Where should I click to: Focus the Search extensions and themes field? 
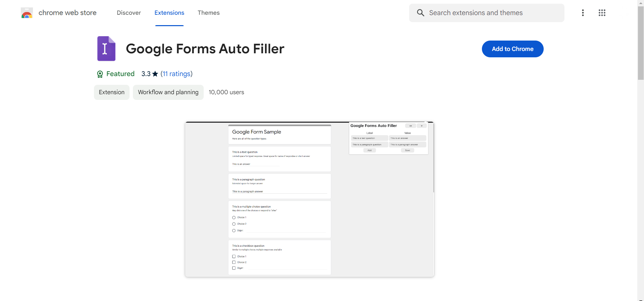[x=487, y=13]
